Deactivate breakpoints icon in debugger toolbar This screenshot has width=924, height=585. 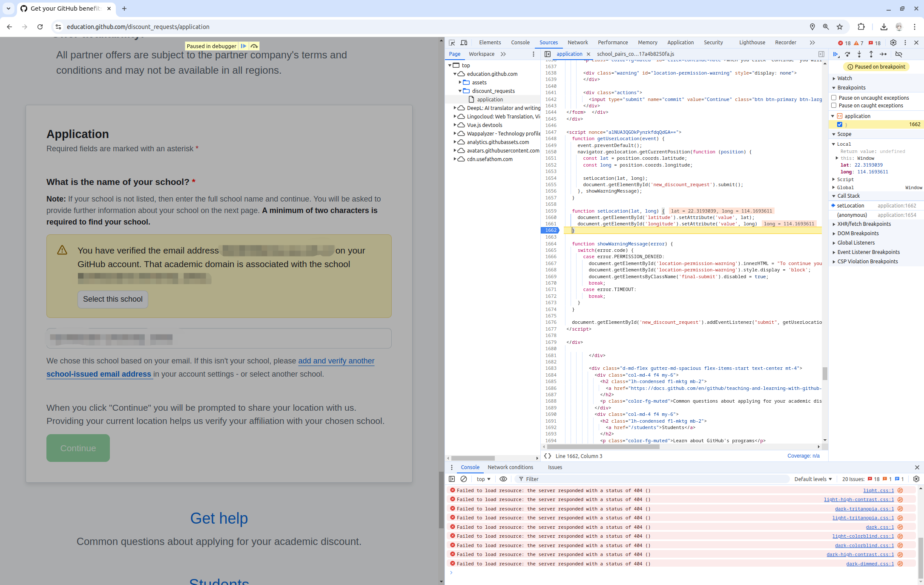pyautogui.click(x=899, y=54)
